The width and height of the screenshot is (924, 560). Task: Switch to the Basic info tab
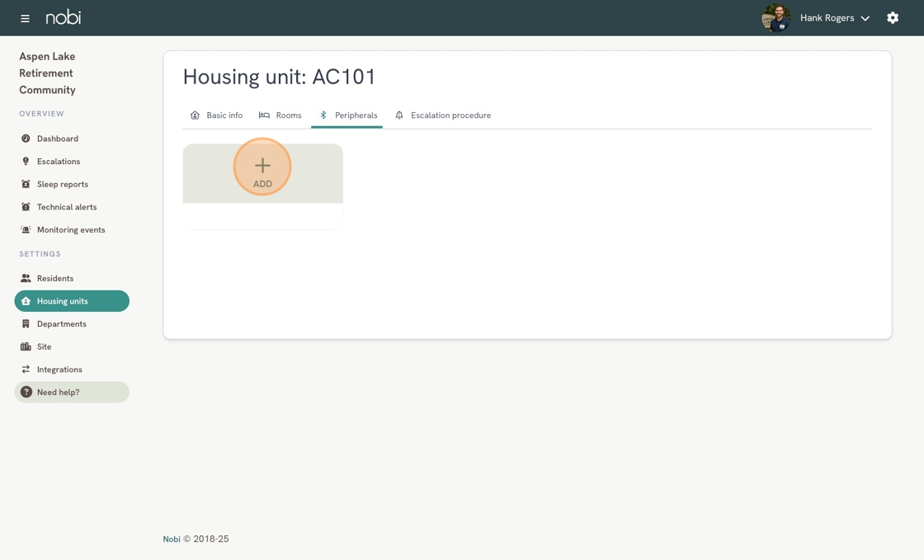point(217,115)
